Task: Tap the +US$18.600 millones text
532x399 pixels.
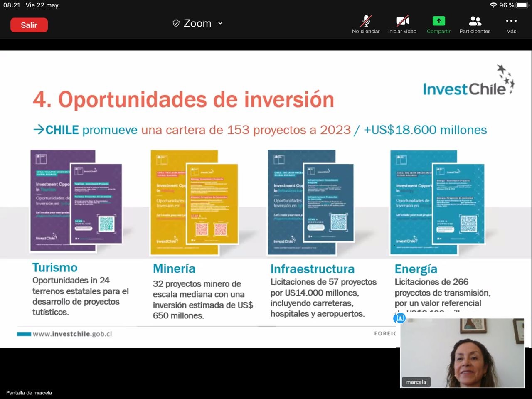Action: point(425,130)
